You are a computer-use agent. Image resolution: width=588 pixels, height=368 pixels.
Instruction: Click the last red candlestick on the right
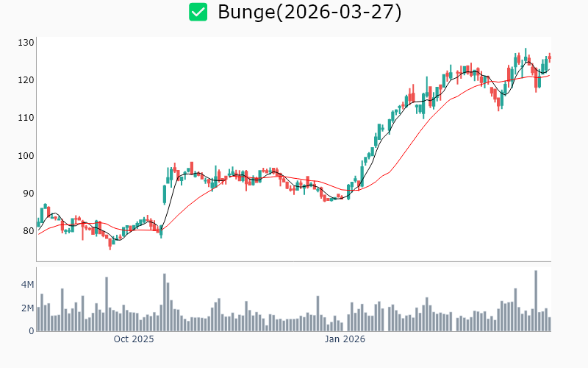coord(550,57)
